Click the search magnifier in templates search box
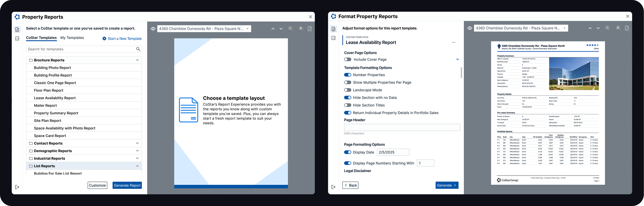 (138, 49)
